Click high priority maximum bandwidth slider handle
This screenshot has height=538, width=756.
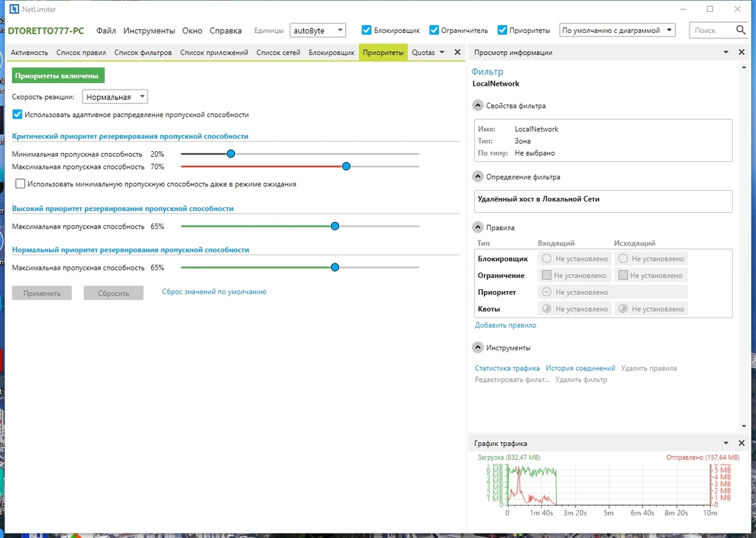click(x=335, y=226)
